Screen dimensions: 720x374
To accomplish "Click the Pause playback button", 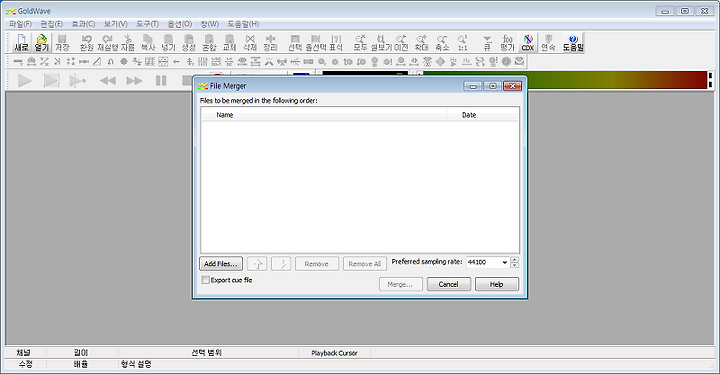I will (x=161, y=81).
